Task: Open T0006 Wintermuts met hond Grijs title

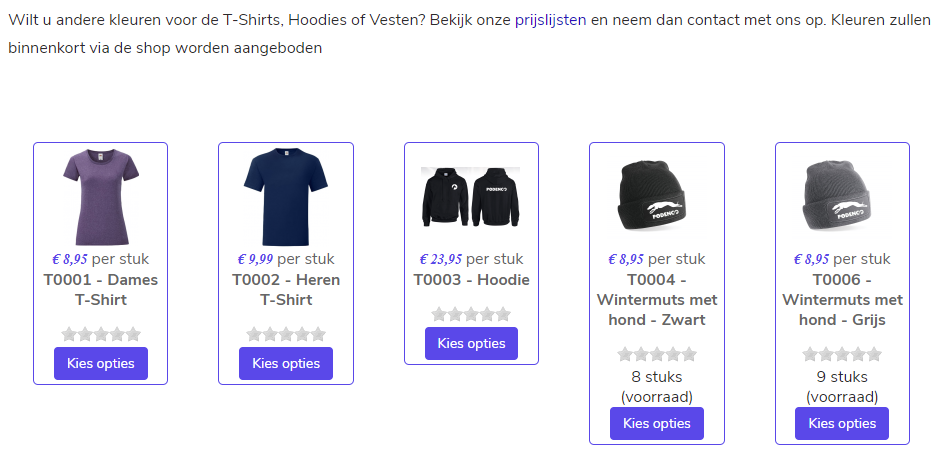Action: tap(842, 300)
